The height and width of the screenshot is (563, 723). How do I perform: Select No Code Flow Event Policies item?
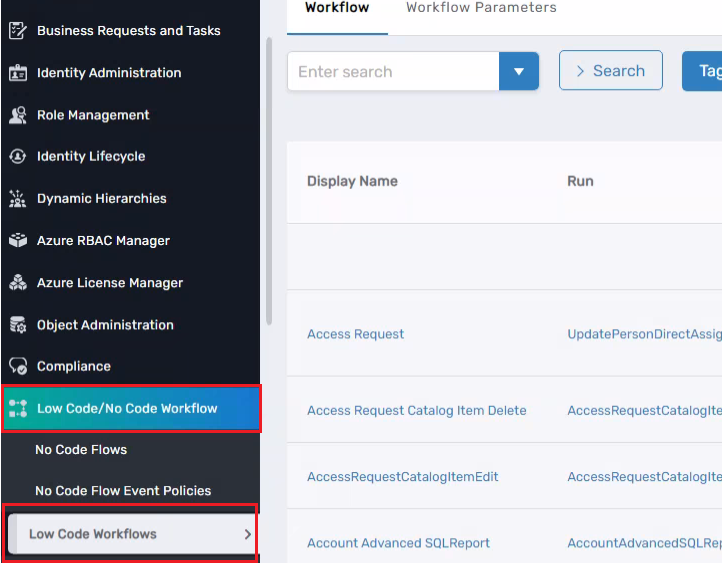123,491
